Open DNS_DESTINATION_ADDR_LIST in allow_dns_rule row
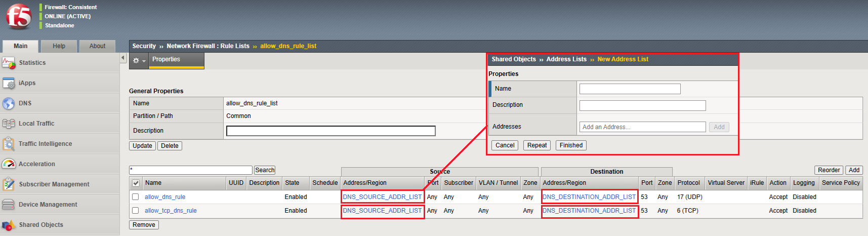Image resolution: width=868 pixels, height=236 pixels. 589,197
